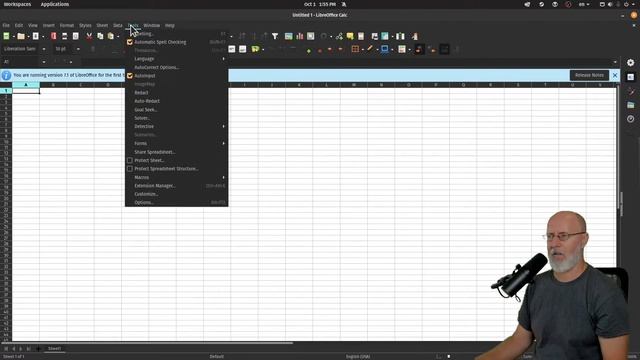Click the Release Notes button
This screenshot has height=360, width=640.
(589, 75)
